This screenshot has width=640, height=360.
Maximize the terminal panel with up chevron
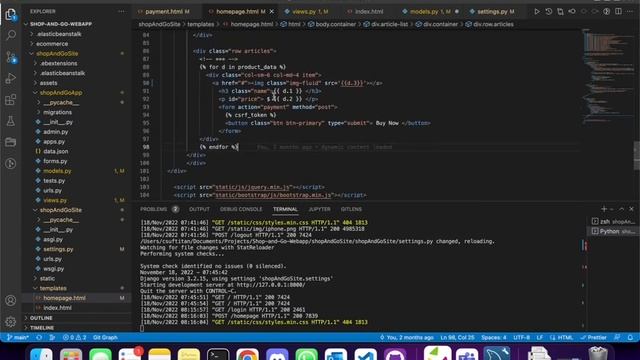point(622,209)
